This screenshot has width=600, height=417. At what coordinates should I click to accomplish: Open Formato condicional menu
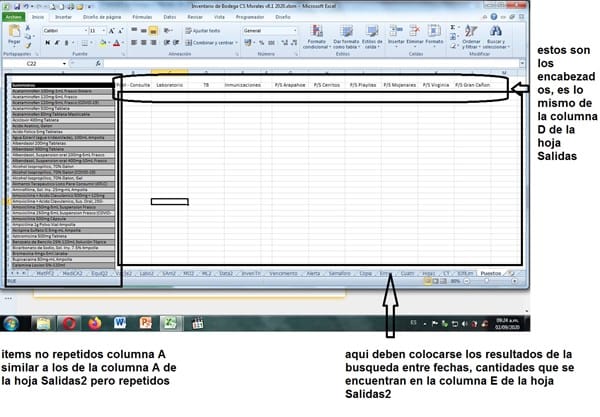[x=317, y=37]
